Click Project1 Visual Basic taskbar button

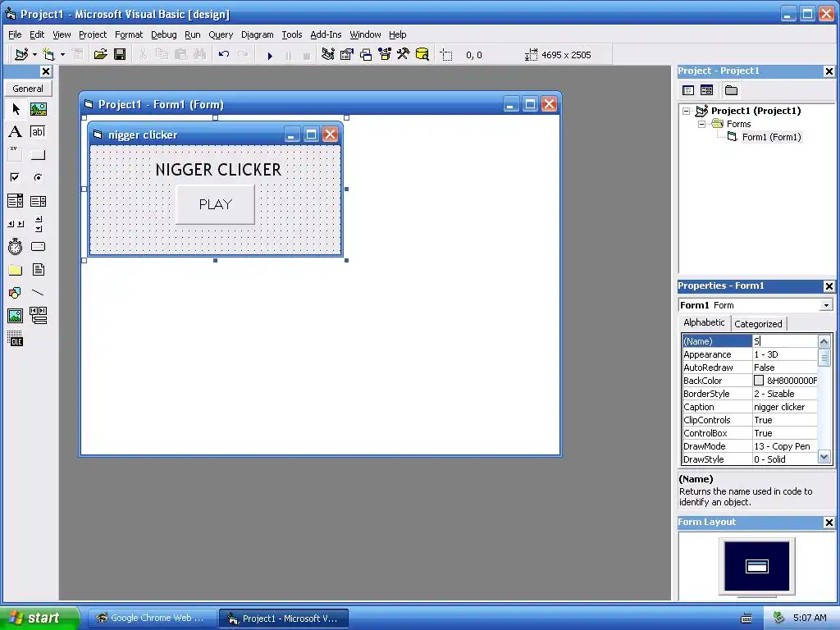coord(284,619)
